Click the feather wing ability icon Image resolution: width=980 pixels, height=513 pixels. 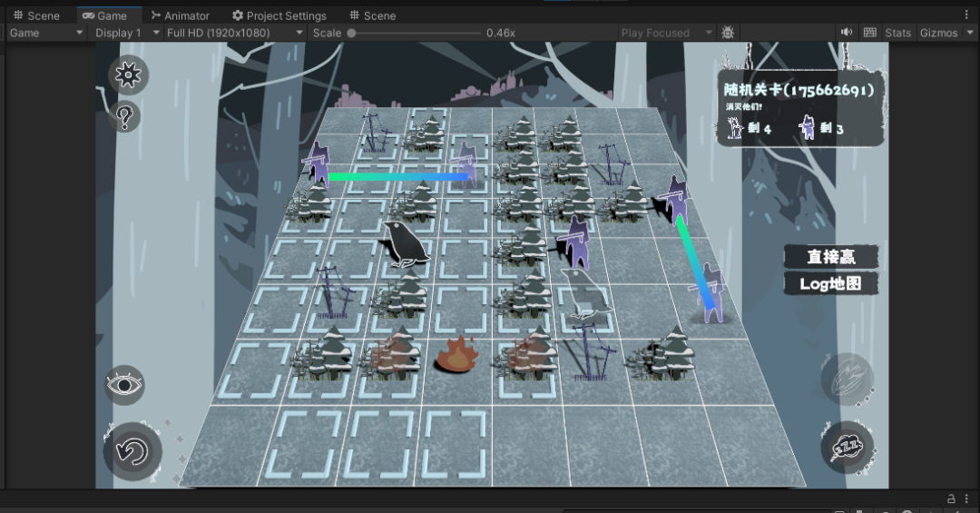[x=847, y=380]
